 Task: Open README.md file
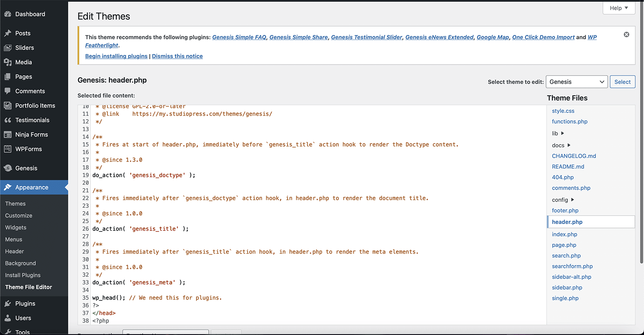[568, 166]
